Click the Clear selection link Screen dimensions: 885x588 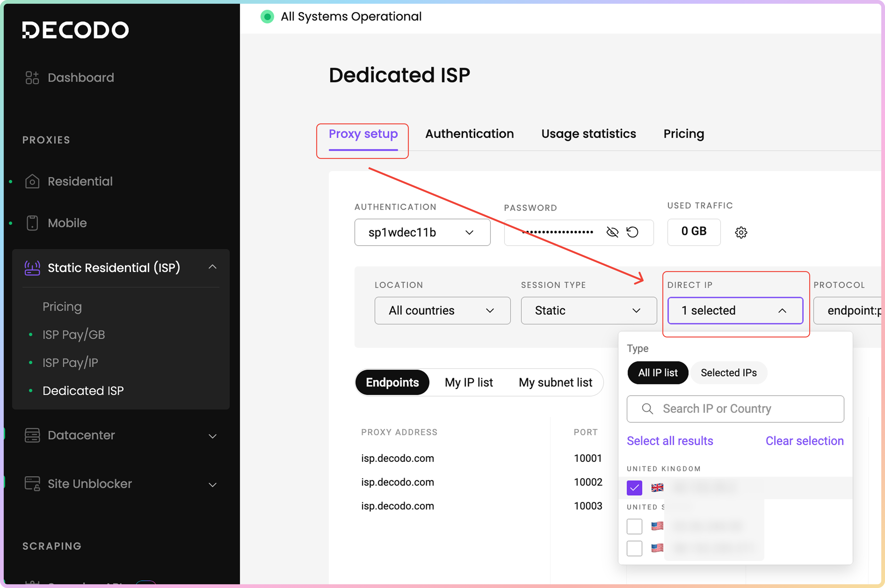tap(804, 441)
